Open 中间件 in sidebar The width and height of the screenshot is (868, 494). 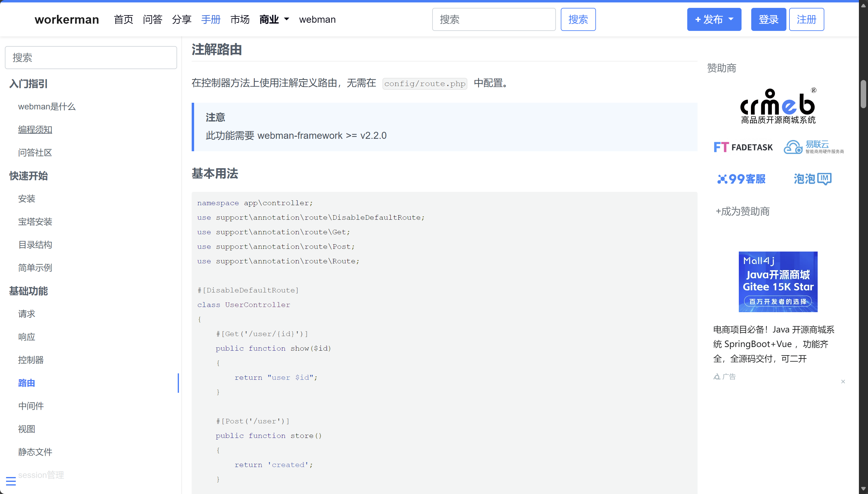(31, 406)
